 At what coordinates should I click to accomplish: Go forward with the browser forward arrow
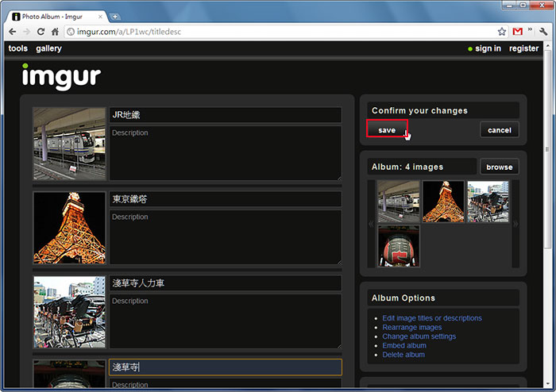(x=26, y=32)
